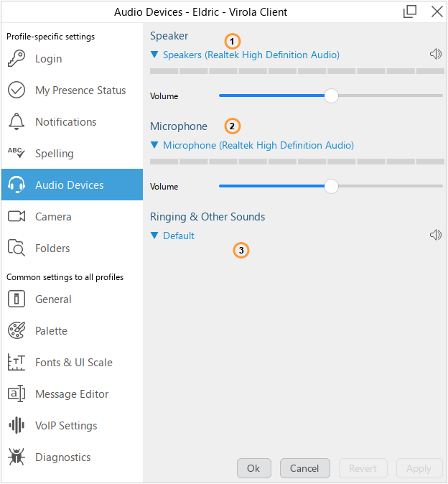
Task: Play test ringing sound icon
Action: pos(435,236)
